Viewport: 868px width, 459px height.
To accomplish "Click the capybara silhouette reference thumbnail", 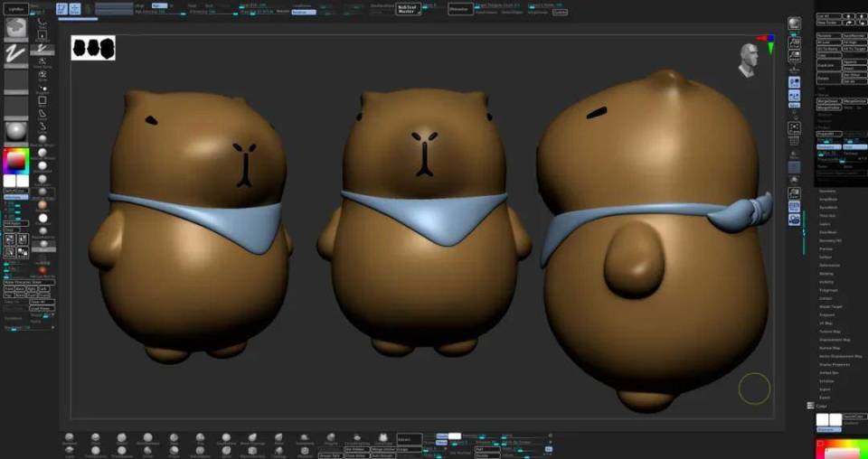I will [93, 48].
